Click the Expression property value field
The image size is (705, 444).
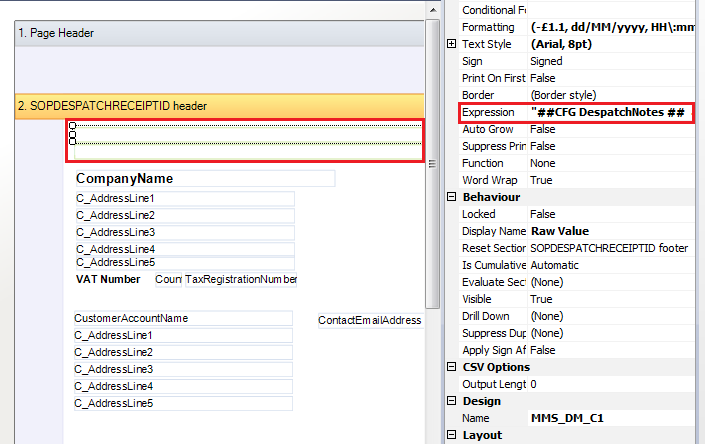[x=608, y=112]
